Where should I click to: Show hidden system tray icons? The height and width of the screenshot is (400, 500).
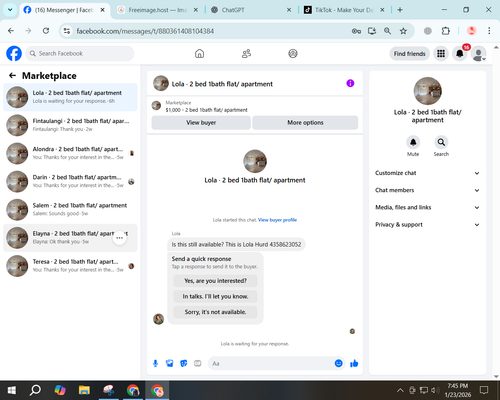pos(400,390)
